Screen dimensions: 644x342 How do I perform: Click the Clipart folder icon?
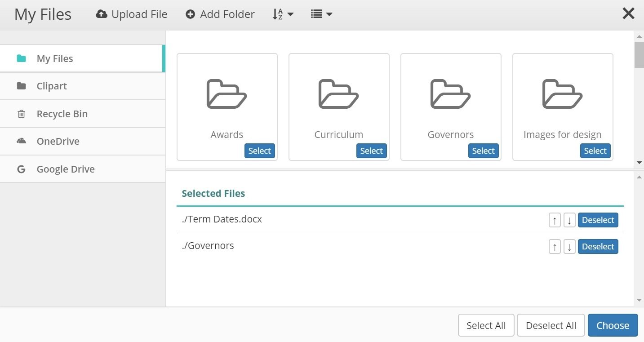[21, 86]
